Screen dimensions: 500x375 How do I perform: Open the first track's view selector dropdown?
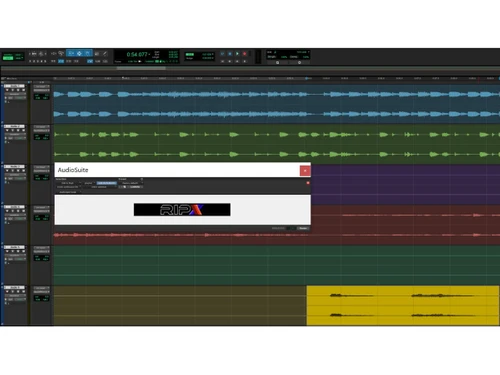15,94
